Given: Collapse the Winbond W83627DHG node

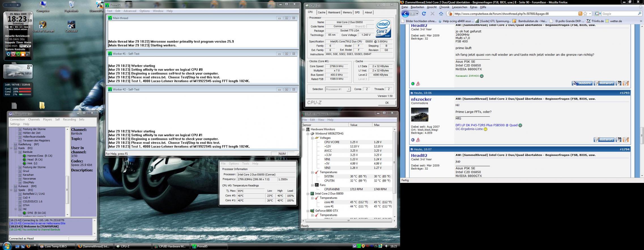Looking at the screenshot, I should tap(308, 134).
